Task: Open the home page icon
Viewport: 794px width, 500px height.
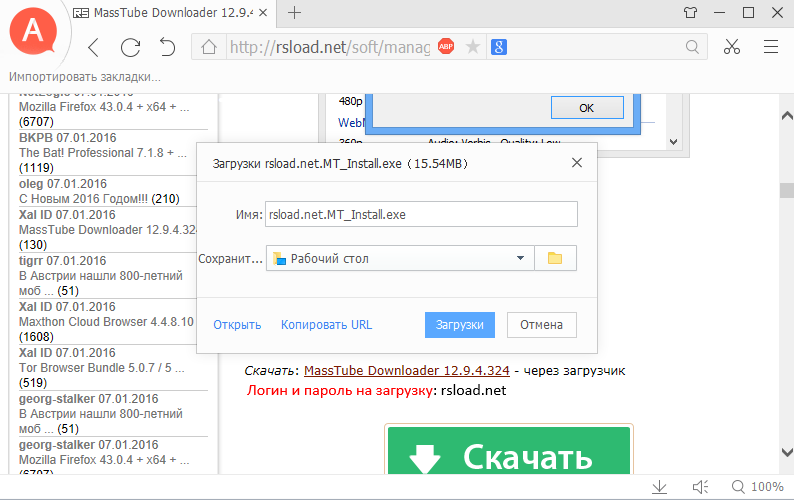Action: pyautogui.click(x=209, y=47)
